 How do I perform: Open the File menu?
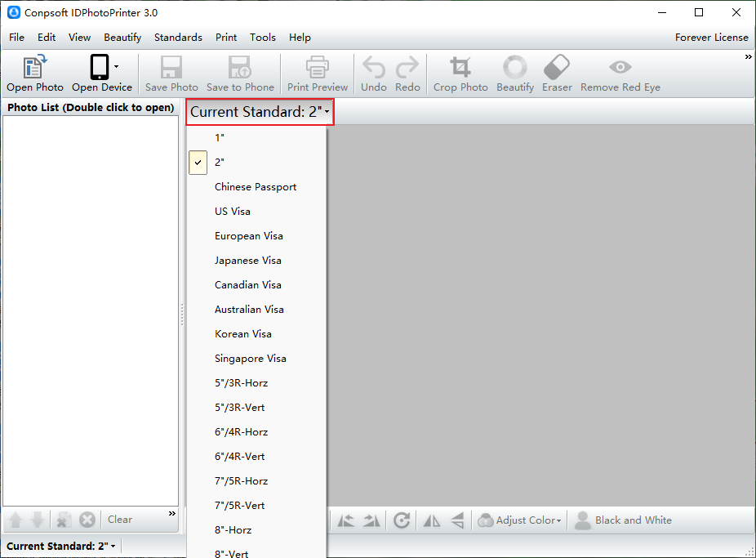(16, 38)
